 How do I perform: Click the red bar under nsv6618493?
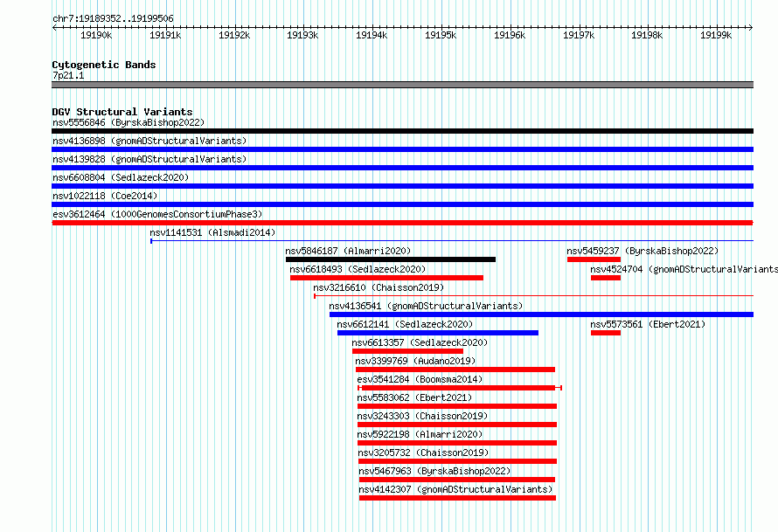386,278
